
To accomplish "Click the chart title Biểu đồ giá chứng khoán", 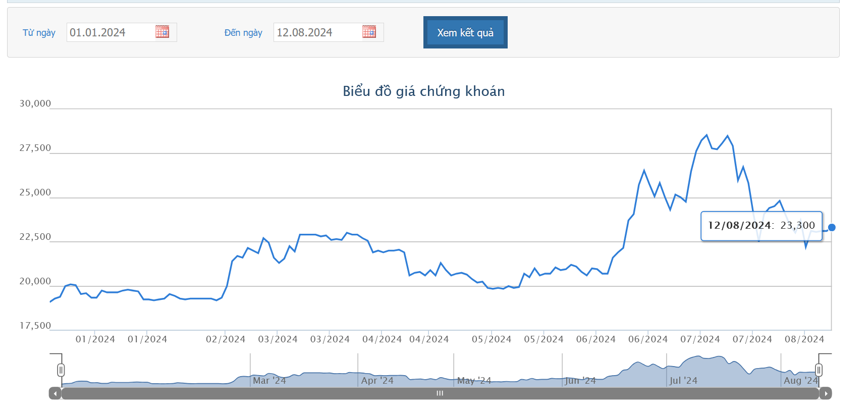I will [423, 91].
